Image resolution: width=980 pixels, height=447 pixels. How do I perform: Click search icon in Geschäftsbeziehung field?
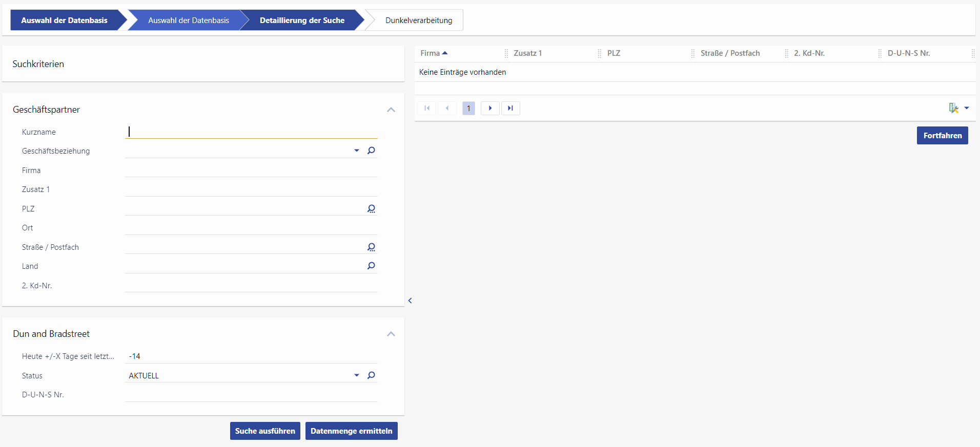tap(371, 151)
